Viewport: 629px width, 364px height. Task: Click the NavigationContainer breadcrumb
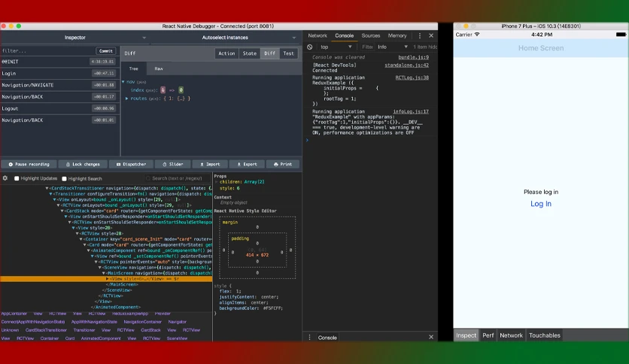point(142,322)
